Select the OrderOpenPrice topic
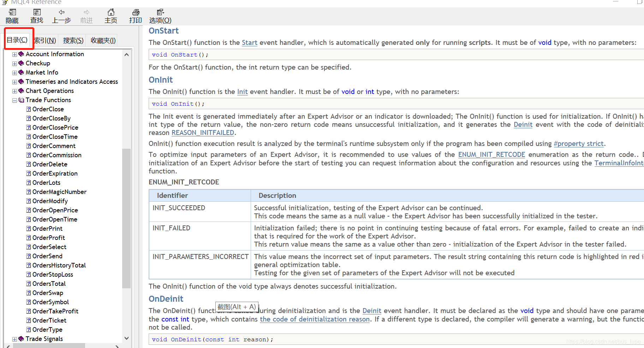Image resolution: width=644 pixels, height=348 pixels. [55, 210]
